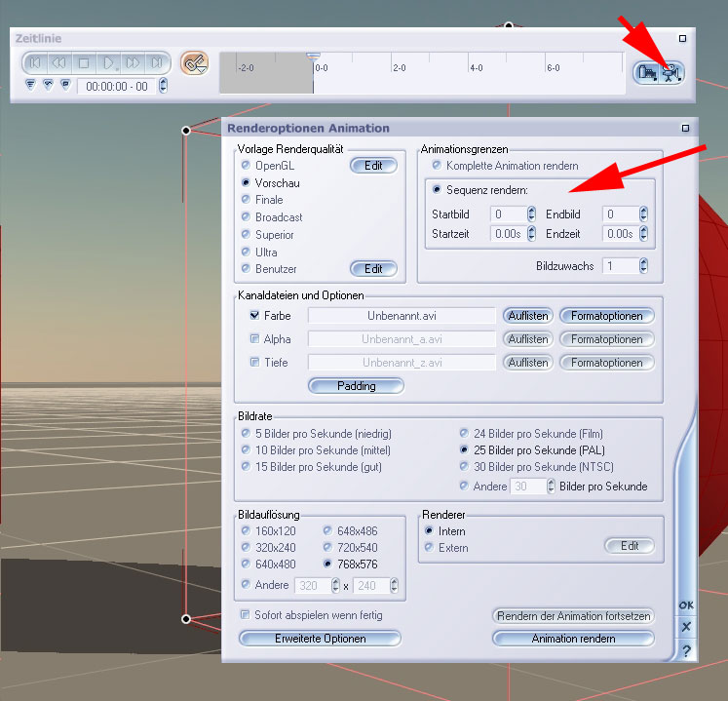Image resolution: width=728 pixels, height=701 pixels.
Task: Jump to animation end in Zeitlinie
Action: click(x=157, y=62)
